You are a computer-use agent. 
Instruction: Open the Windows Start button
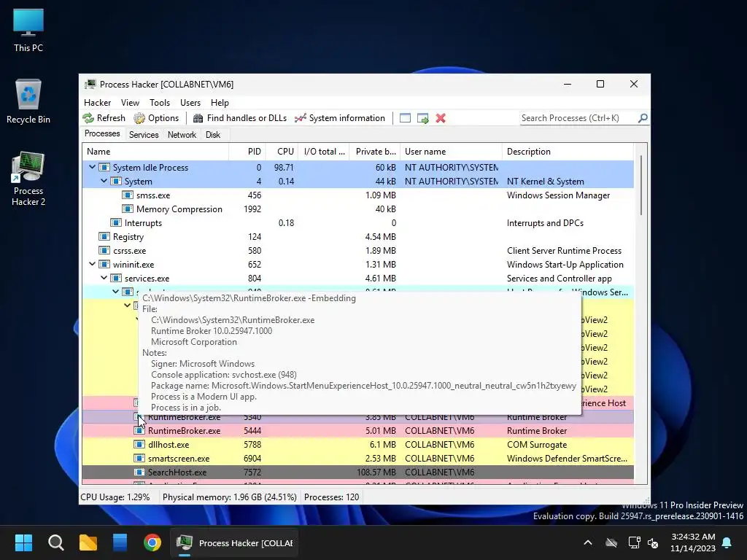coord(23,542)
